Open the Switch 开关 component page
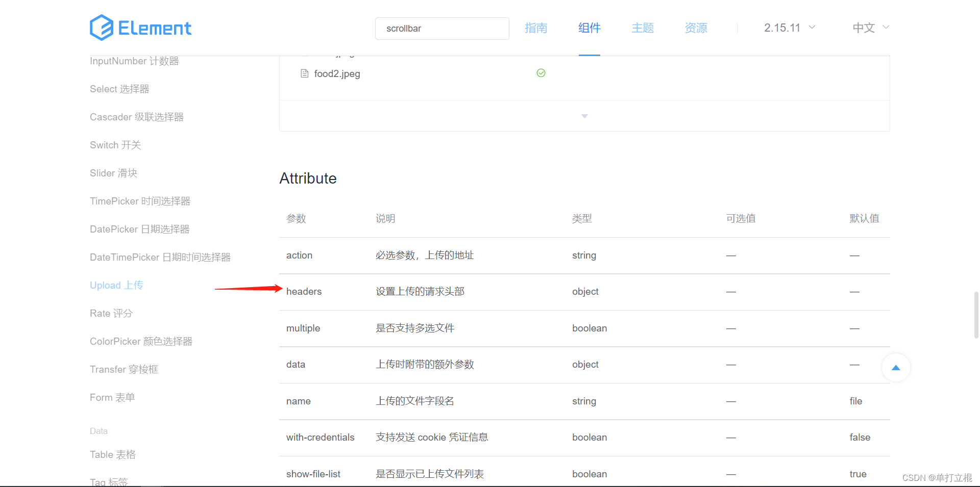The image size is (980, 487). 115,145
